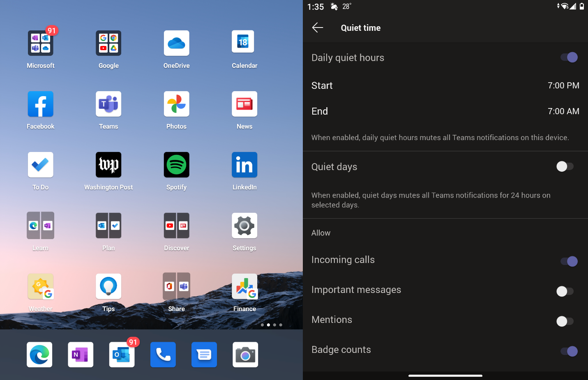This screenshot has width=588, height=380.
Task: Open Outlook from the dock
Action: 122,355
